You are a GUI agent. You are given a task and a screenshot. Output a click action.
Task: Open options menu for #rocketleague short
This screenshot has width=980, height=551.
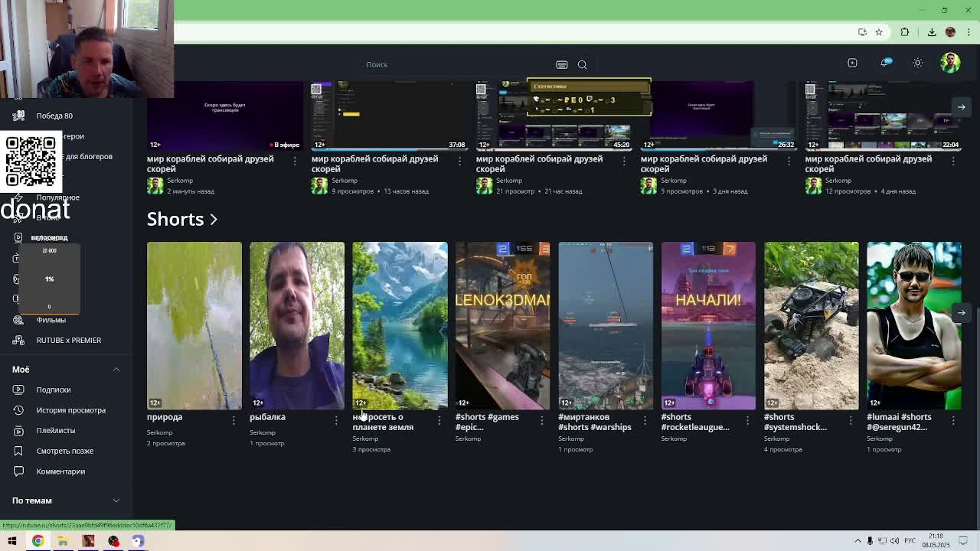(x=747, y=420)
